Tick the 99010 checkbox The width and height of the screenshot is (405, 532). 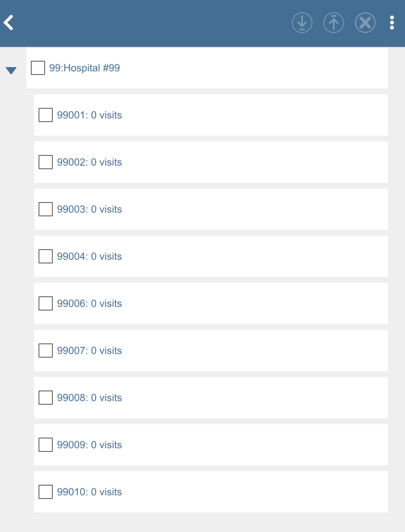coord(45,492)
